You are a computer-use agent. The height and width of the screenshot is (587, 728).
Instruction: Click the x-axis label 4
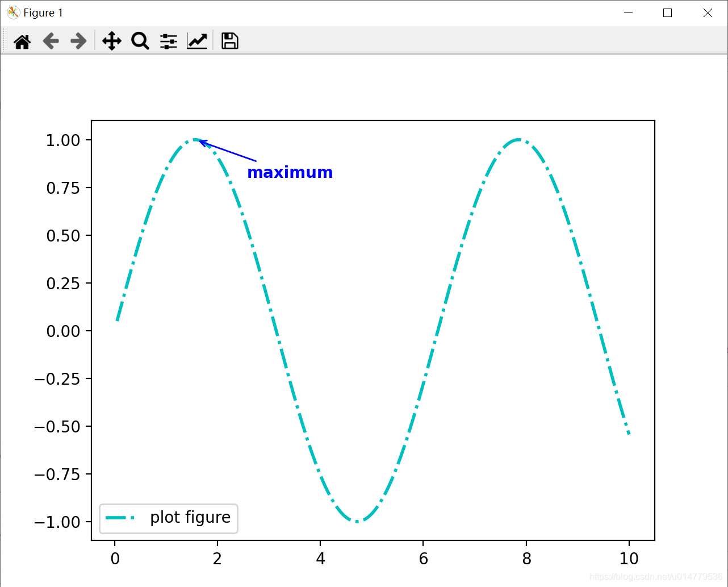tap(321, 559)
